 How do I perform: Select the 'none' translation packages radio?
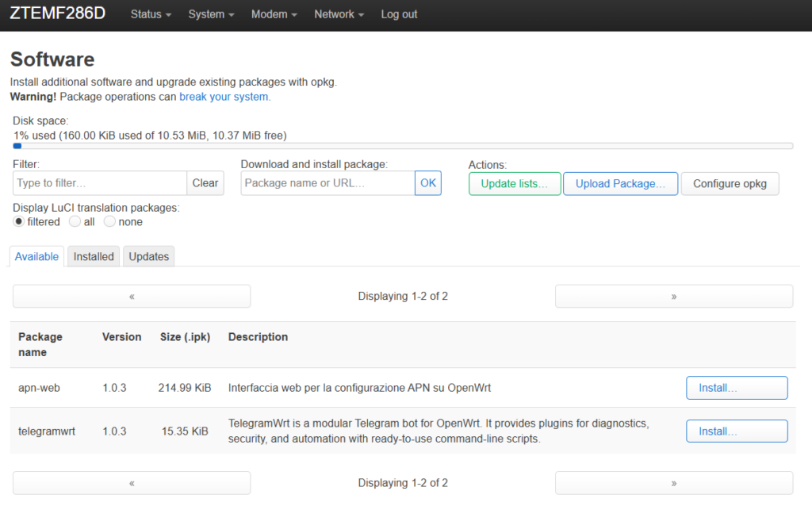coord(110,222)
